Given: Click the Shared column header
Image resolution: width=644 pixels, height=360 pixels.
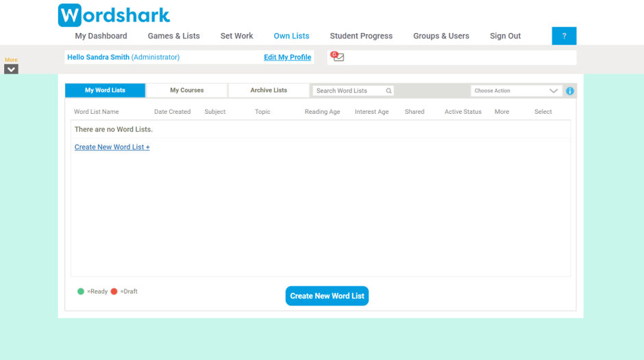Looking at the screenshot, I should (414, 112).
